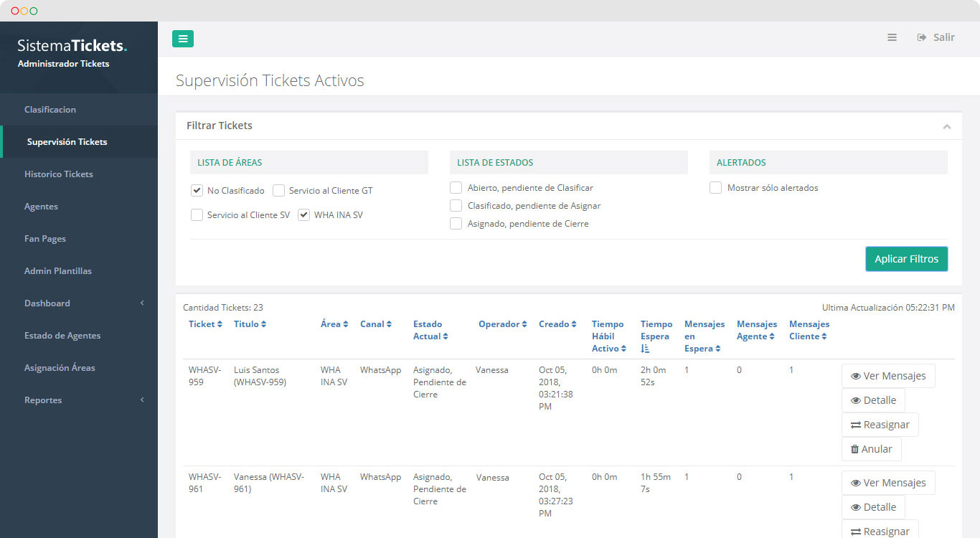Go to Agentes sidebar item
This screenshot has height=538, width=980.
click(79, 207)
